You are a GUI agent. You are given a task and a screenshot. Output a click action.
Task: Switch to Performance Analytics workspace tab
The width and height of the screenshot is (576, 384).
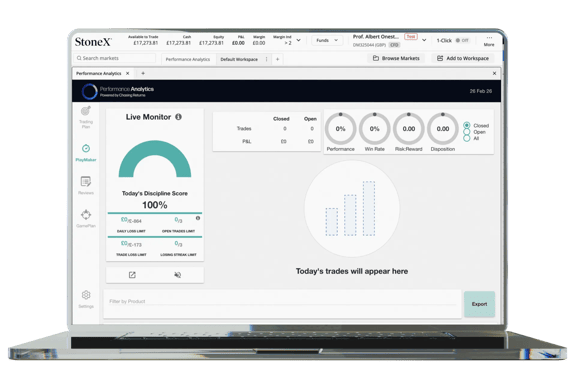188,59
